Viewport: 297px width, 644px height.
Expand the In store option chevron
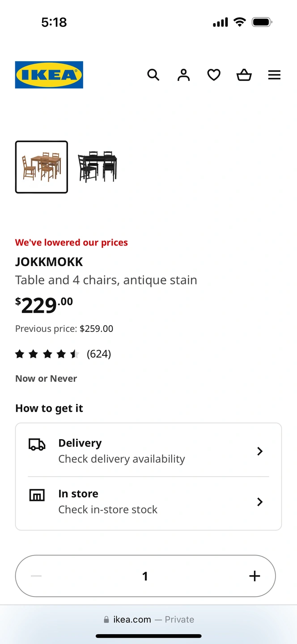tap(260, 502)
